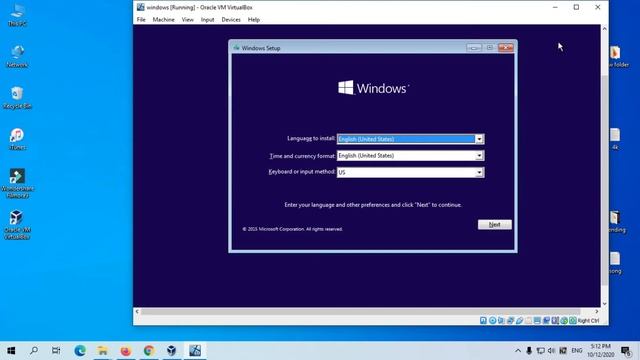Select the Network desktop icon
Screen dimensions: 640x360
[17, 57]
